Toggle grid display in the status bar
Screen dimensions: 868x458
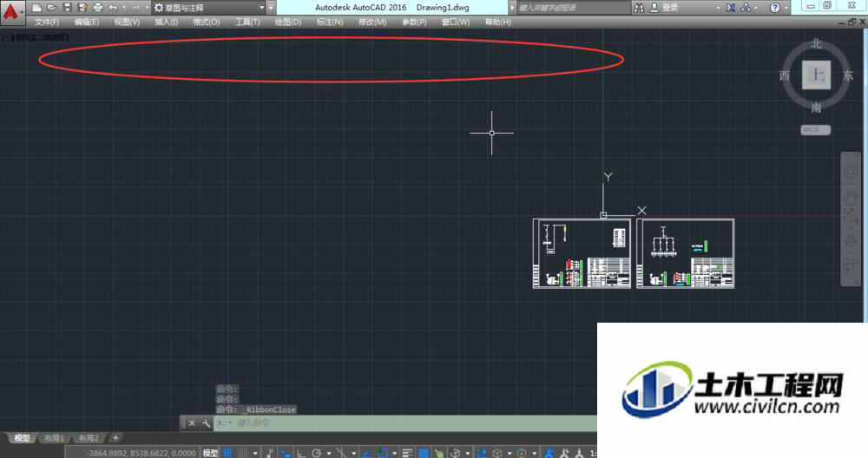(227, 453)
